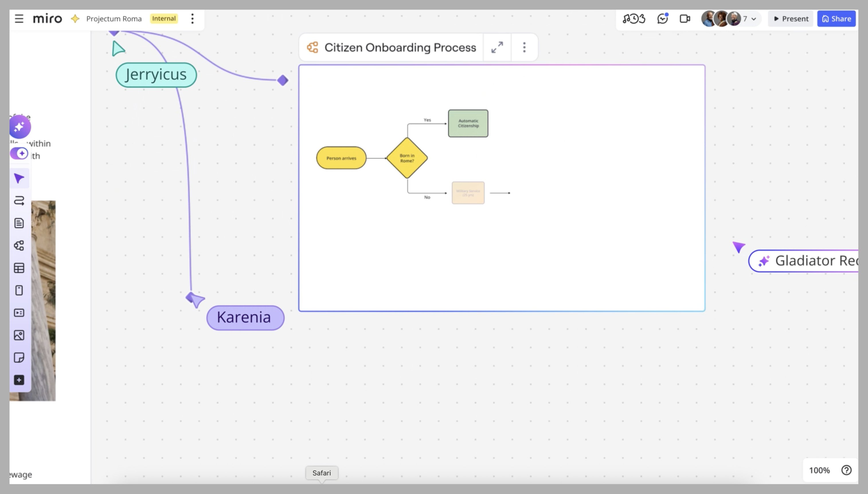Click the Miro AI sparkle button
868x494 pixels.
(20, 127)
